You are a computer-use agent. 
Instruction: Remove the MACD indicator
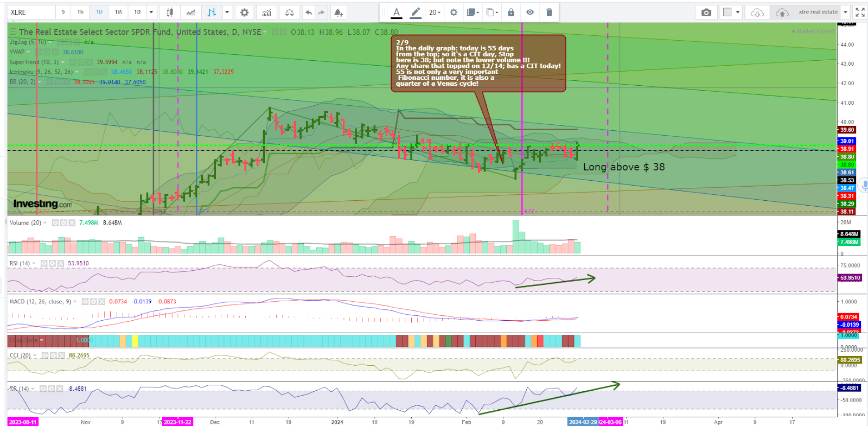coord(101,302)
